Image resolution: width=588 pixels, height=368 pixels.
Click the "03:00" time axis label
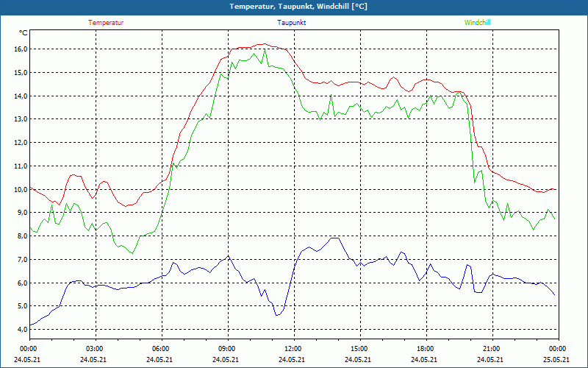94,349
